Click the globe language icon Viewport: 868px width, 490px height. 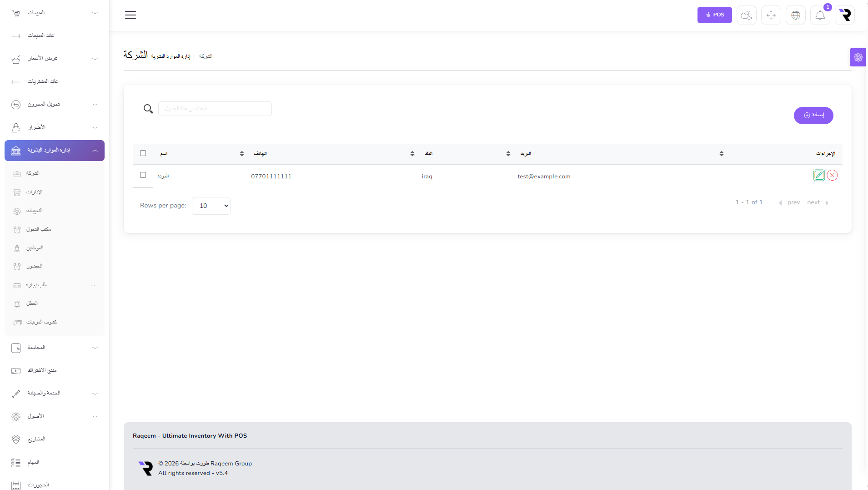795,15
